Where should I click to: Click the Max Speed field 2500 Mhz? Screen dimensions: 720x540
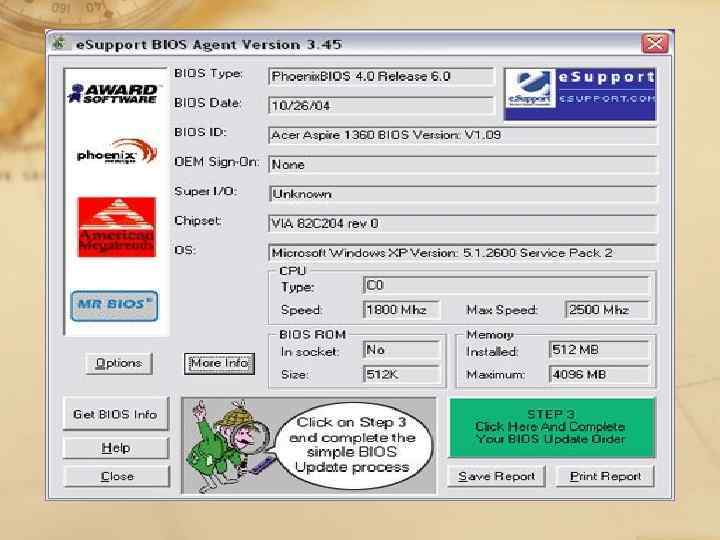point(608,310)
